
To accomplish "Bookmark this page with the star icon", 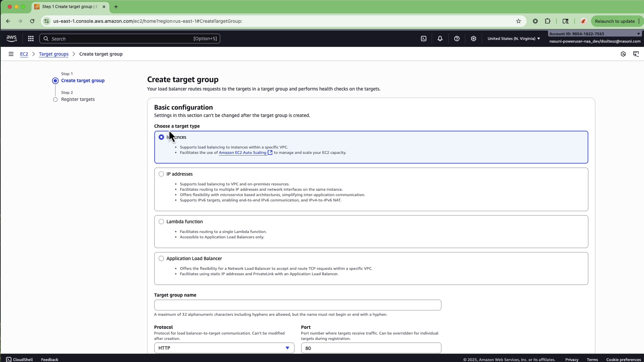I will [x=519, y=21].
